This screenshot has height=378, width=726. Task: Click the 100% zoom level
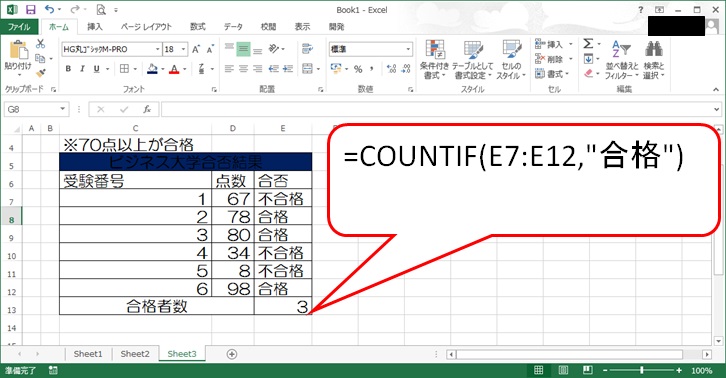701,370
